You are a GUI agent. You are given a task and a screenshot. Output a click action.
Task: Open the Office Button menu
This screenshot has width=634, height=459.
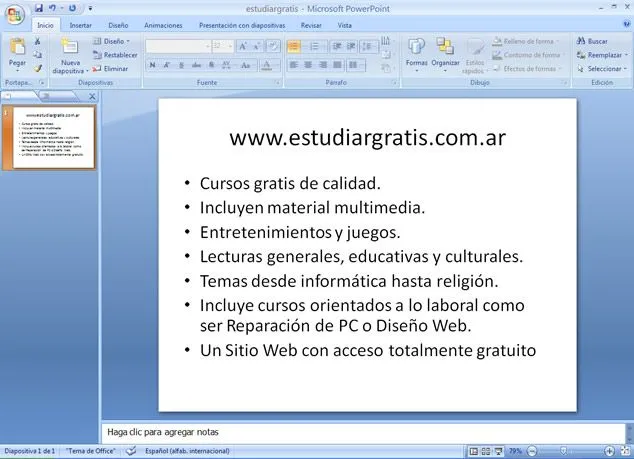coord(15,15)
